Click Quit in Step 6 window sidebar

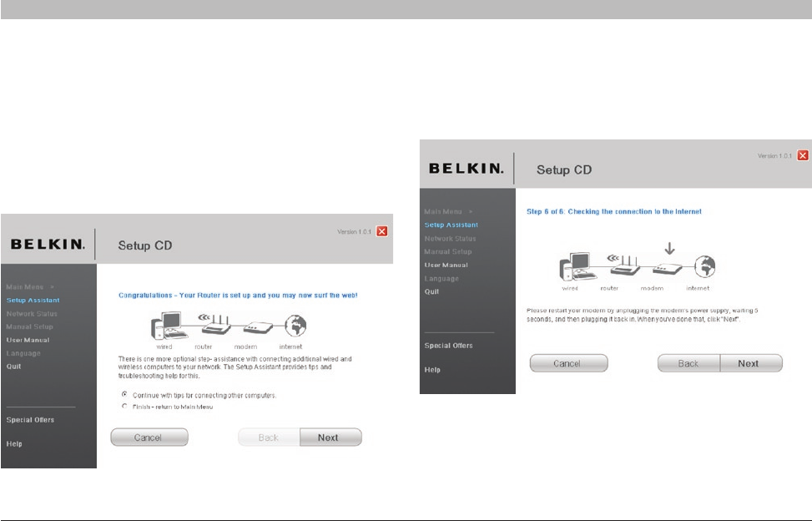click(x=431, y=291)
